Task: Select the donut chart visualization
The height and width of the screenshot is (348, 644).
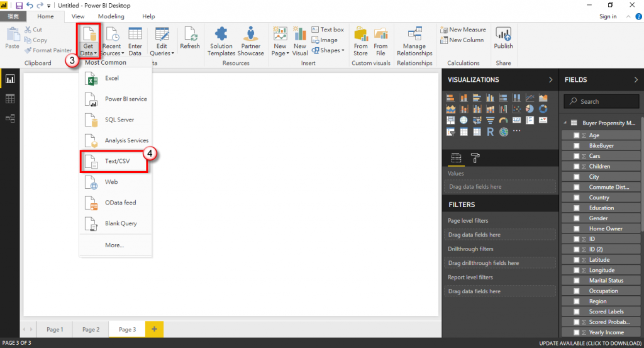Action: (543, 109)
